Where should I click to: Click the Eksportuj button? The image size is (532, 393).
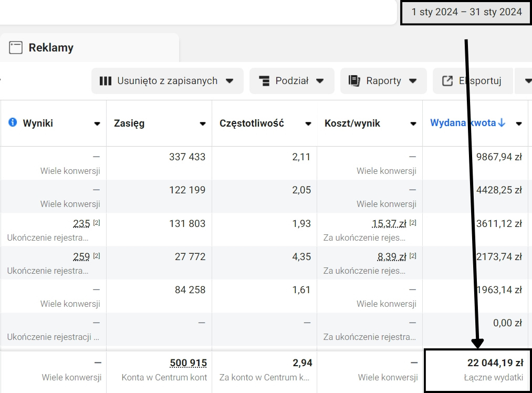pos(473,81)
